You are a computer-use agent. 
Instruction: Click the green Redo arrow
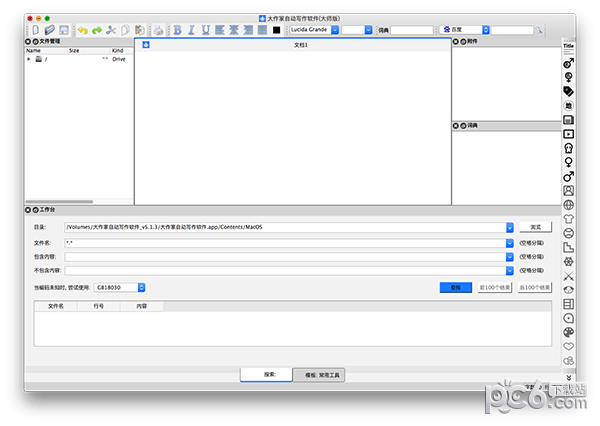(97, 30)
